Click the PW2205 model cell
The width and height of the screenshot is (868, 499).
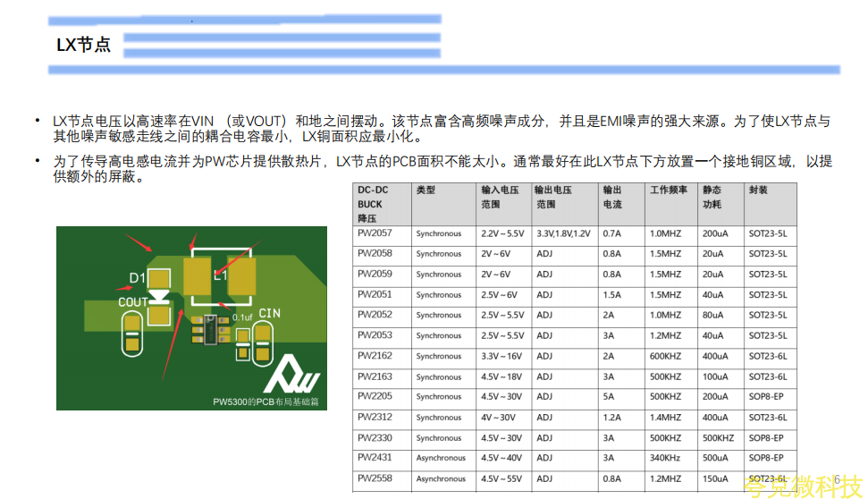click(375, 396)
